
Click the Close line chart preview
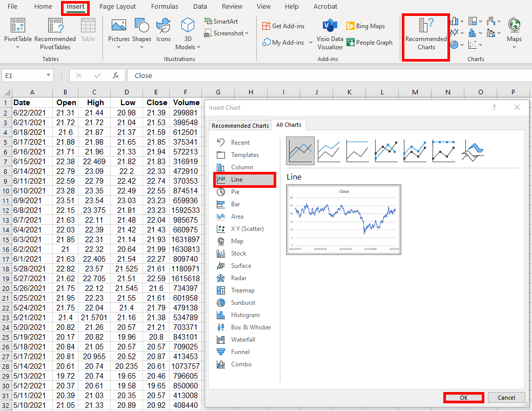343,220
